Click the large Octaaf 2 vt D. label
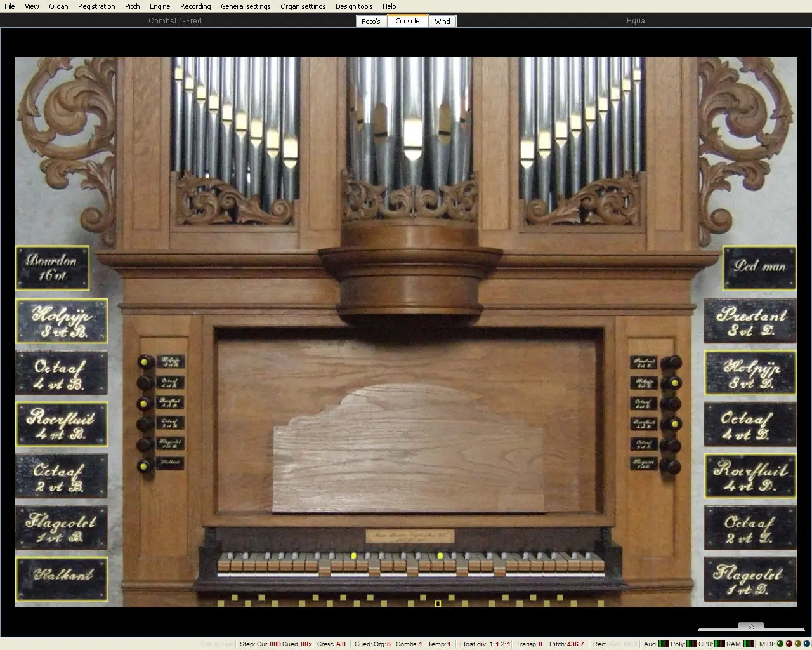 click(x=750, y=528)
